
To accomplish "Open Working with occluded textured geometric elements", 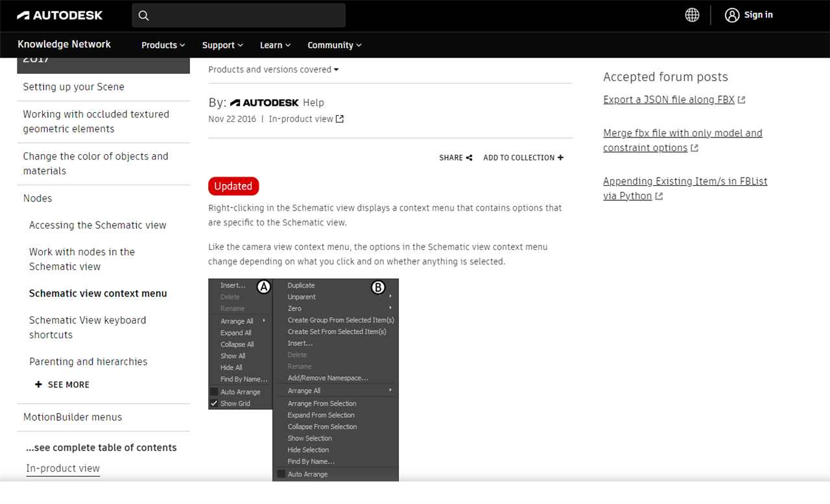I will [96, 121].
